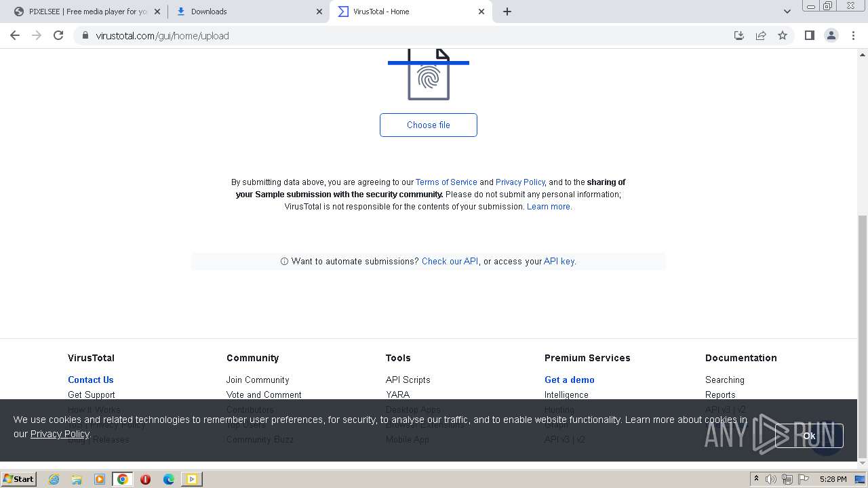This screenshot has height=488, width=868.
Task: Click the network tray icon
Action: coord(787,479)
